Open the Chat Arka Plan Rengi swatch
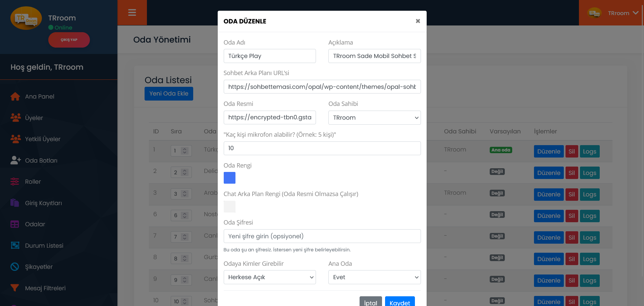This screenshot has height=306, width=644. pos(229,206)
